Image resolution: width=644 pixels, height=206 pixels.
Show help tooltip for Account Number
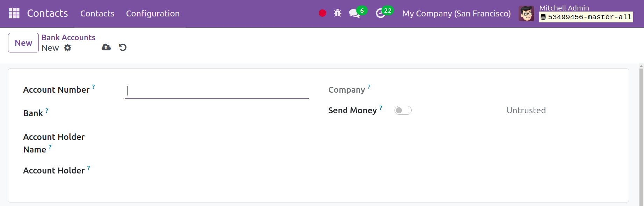click(93, 87)
